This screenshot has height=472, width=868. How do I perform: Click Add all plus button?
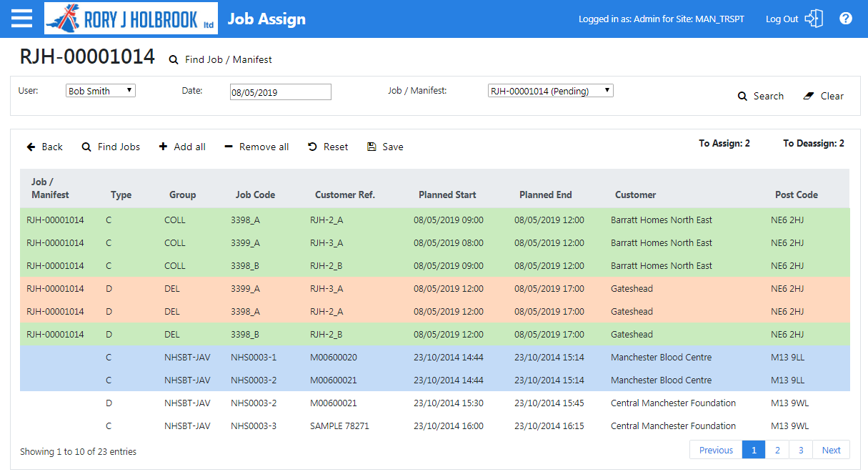point(182,147)
